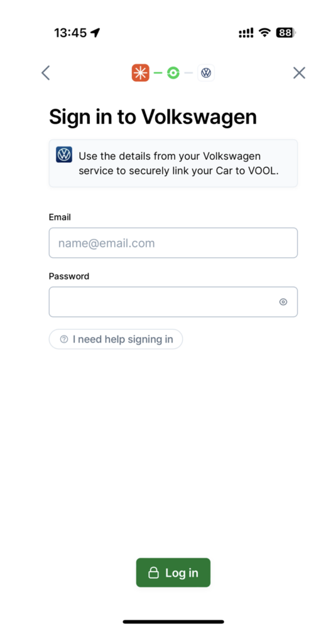
Task: Focus the Email input field
Action: click(x=173, y=243)
